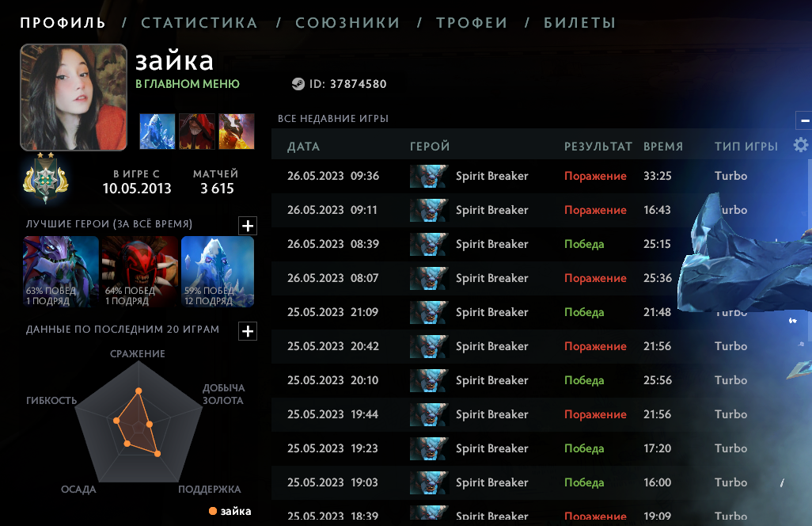Select the red hooded hero showcase icon
The width and height of the screenshot is (812, 526).
pos(197,131)
